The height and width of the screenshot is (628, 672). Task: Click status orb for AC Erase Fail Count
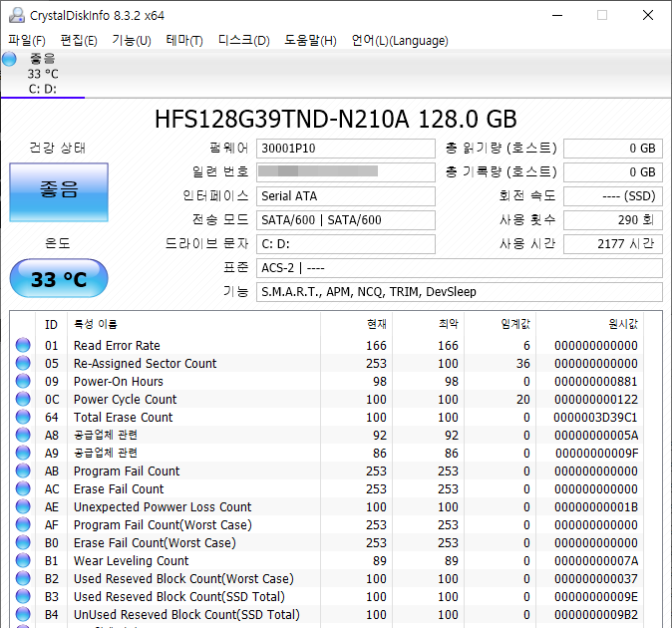(23, 488)
